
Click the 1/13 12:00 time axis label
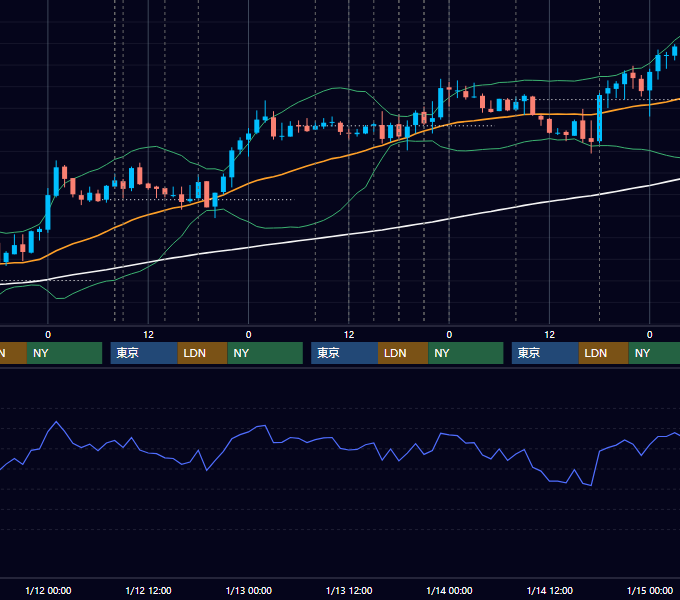[x=349, y=590]
